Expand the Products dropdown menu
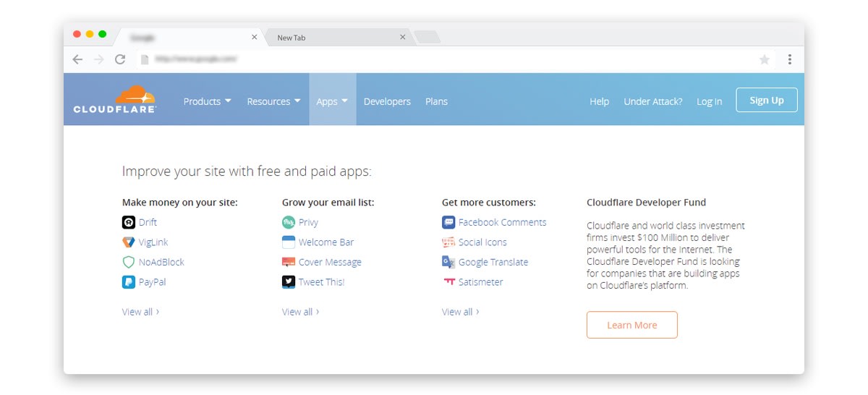 point(207,101)
